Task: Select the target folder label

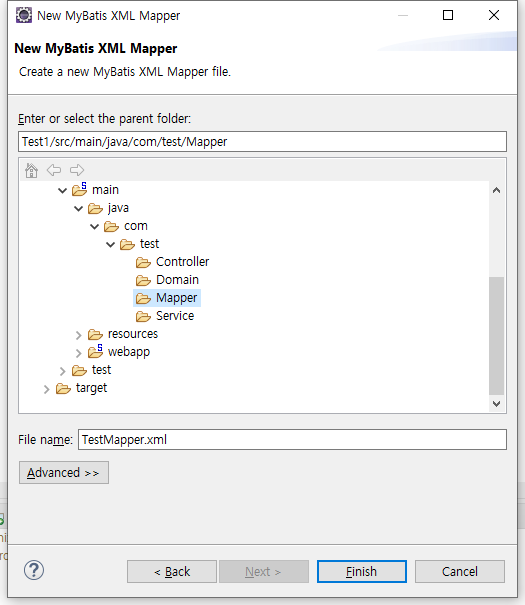Action: 91,388
